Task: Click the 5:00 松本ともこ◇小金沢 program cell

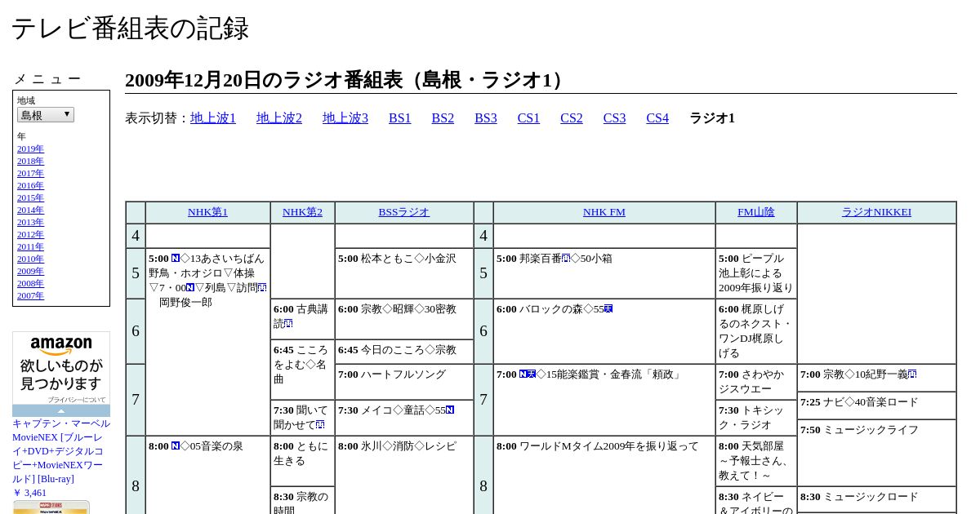Action: (x=404, y=273)
